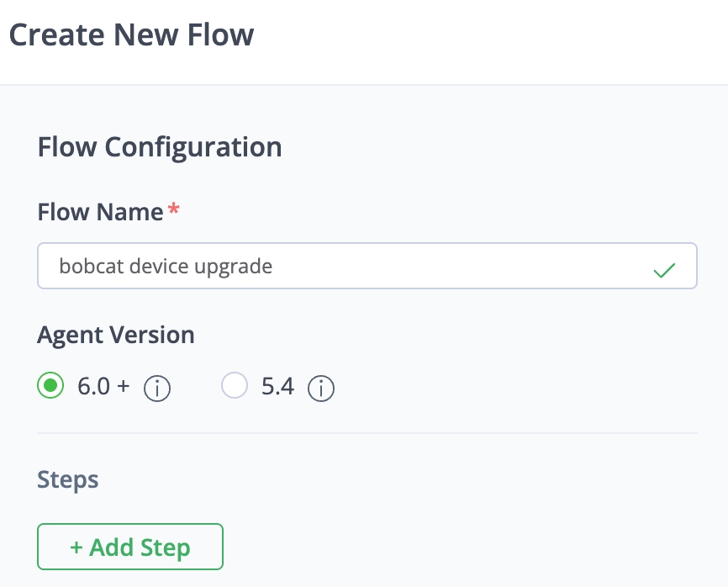Click the Agent Version label

pyautogui.click(x=116, y=335)
